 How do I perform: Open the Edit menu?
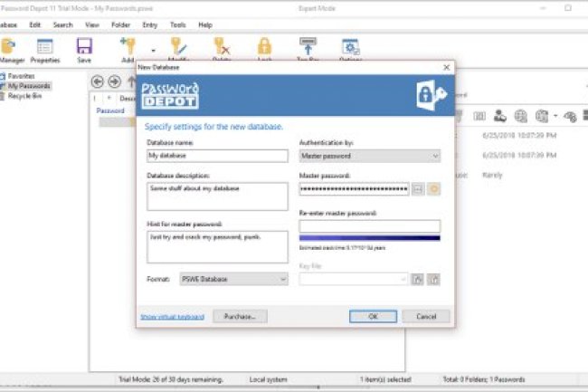(35, 25)
